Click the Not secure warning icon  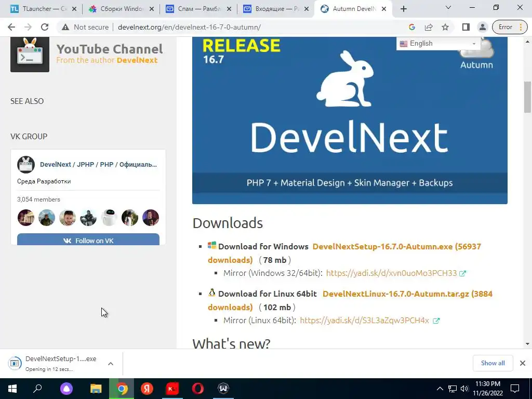tap(65, 27)
